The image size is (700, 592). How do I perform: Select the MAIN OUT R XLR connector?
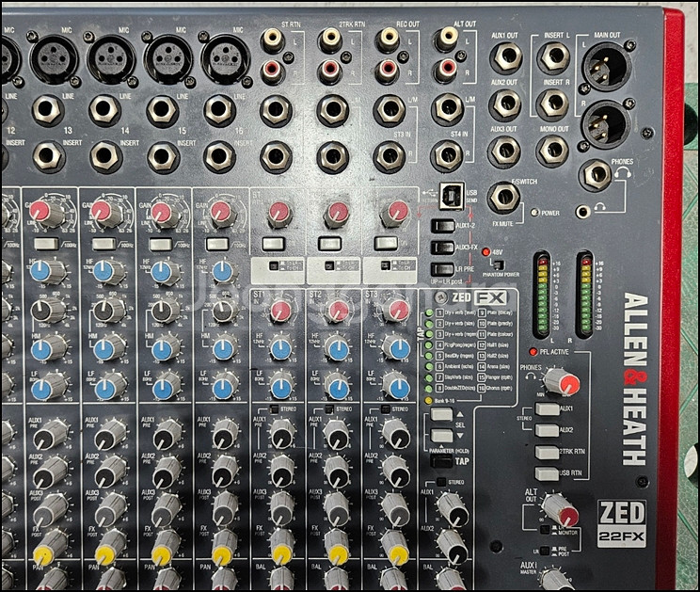coord(606,124)
